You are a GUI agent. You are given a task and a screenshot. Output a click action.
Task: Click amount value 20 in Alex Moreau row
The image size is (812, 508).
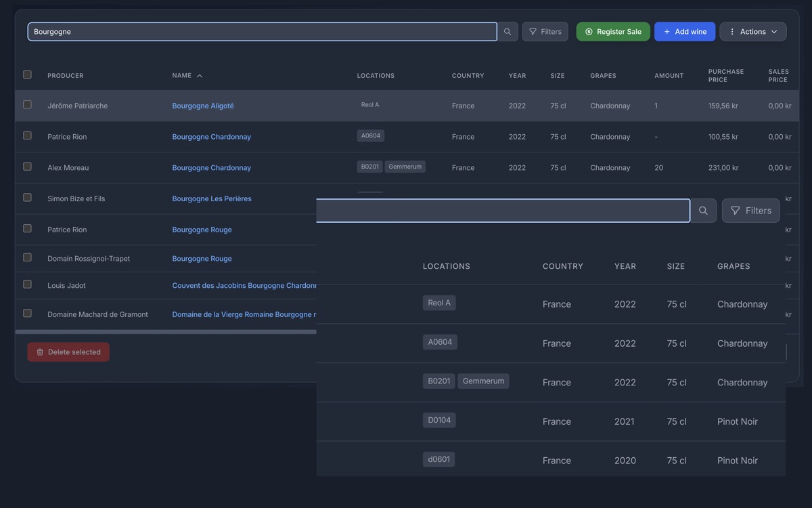coord(658,168)
